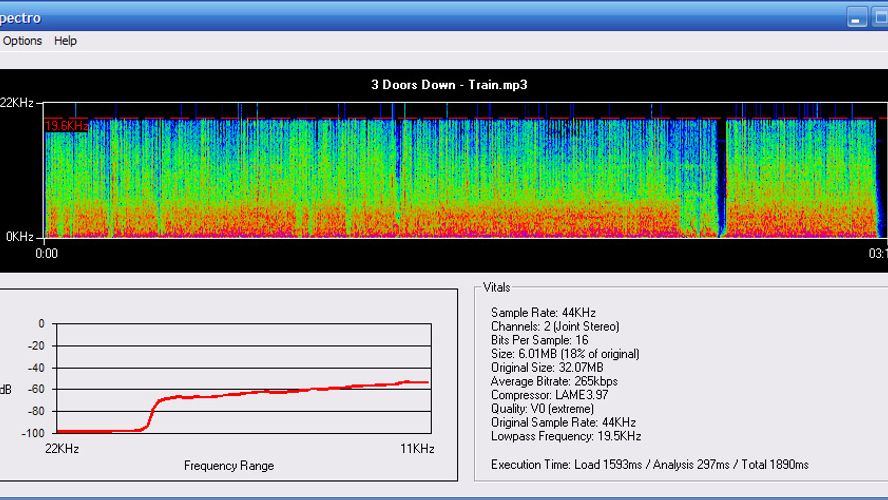Click the Original Size: 32.07MB line
The height and width of the screenshot is (500, 888).
(547, 367)
